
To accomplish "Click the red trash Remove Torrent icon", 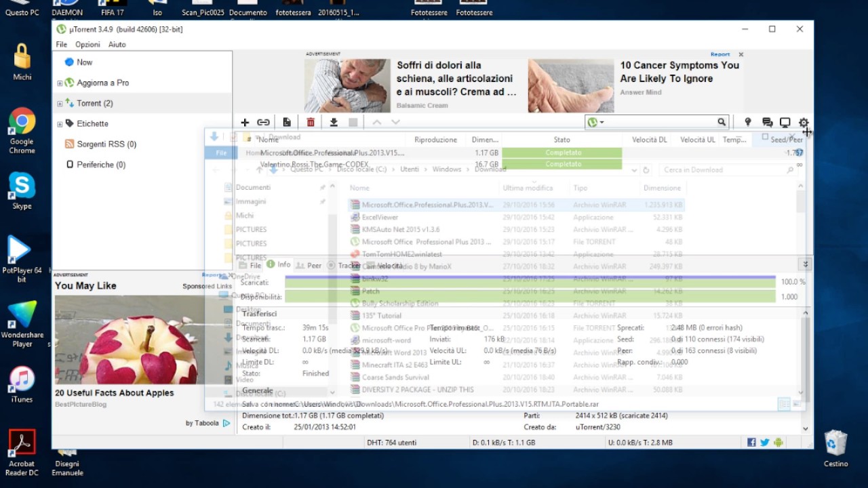I will (x=311, y=123).
